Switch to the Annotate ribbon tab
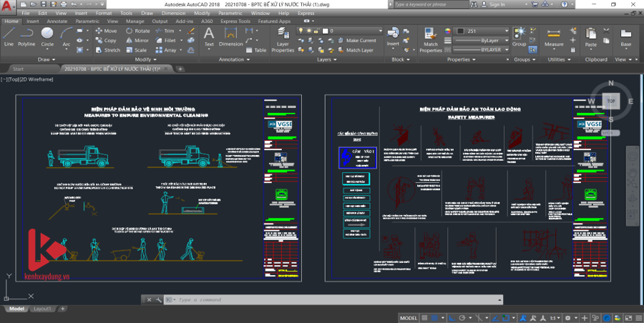This screenshot has height=323, width=644. [x=57, y=21]
